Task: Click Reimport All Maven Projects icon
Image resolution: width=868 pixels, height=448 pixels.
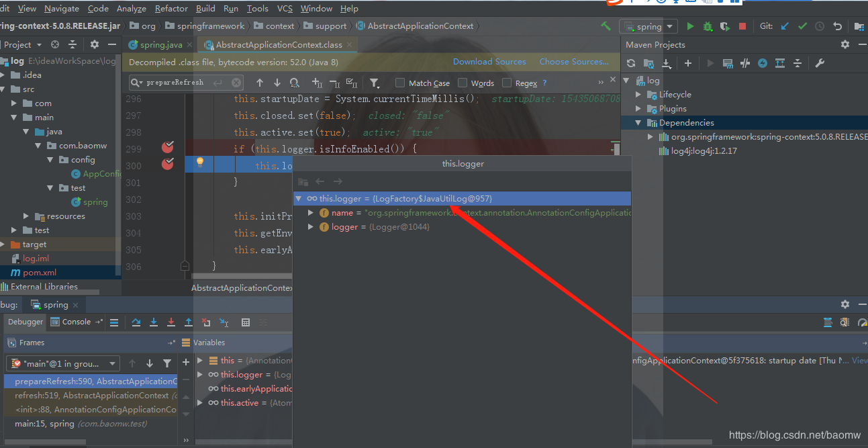Action: tap(631, 63)
